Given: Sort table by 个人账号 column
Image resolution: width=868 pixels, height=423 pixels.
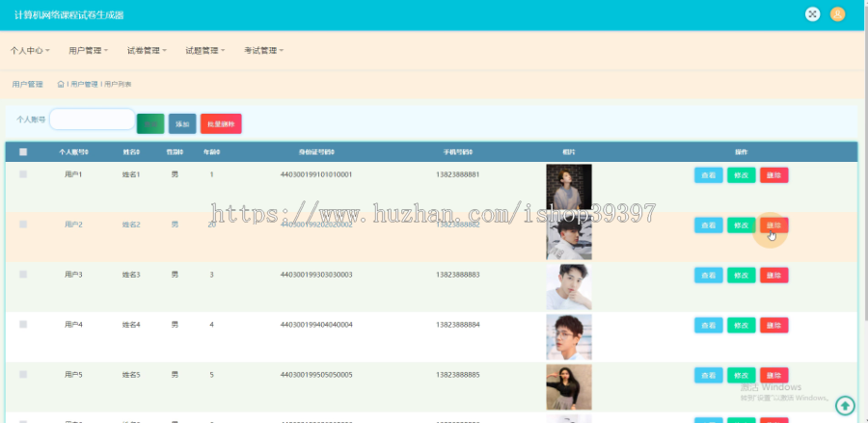Looking at the screenshot, I should (x=73, y=152).
